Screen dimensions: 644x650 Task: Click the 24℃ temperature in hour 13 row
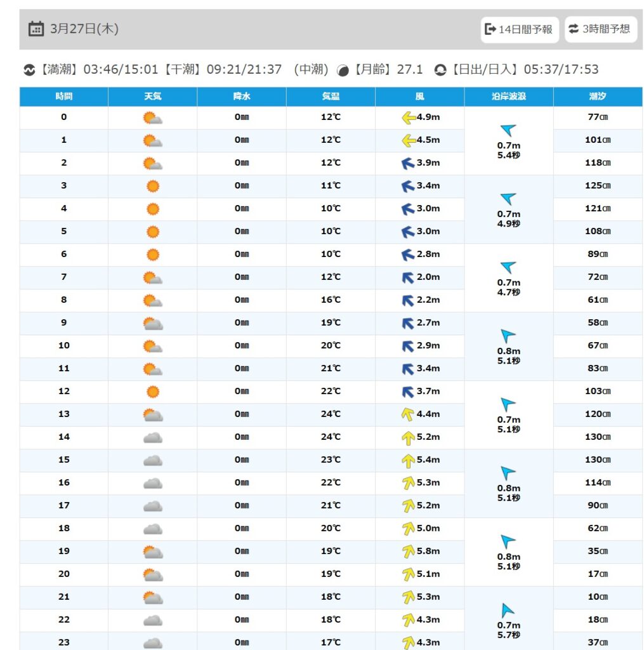331,414
